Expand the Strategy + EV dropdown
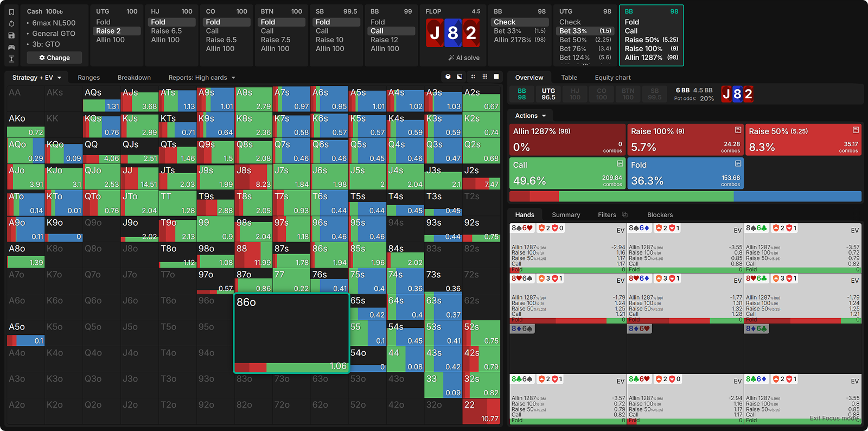Viewport: 868px width, 431px height. click(36, 78)
